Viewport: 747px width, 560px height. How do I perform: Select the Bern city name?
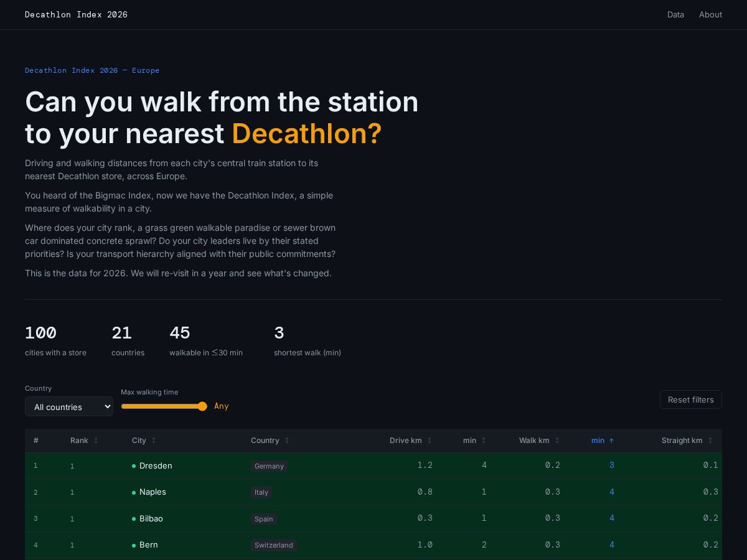coord(149,544)
